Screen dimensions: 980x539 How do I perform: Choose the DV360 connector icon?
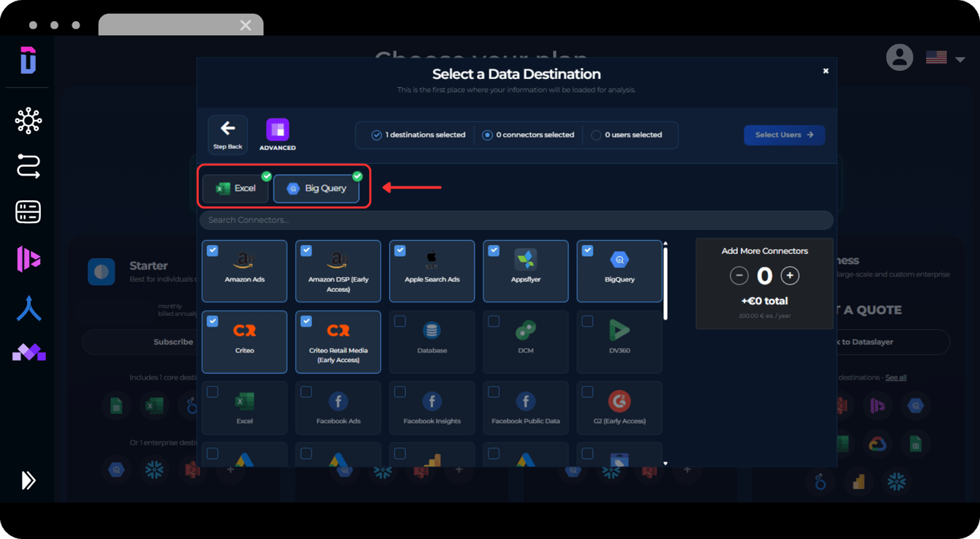[619, 331]
